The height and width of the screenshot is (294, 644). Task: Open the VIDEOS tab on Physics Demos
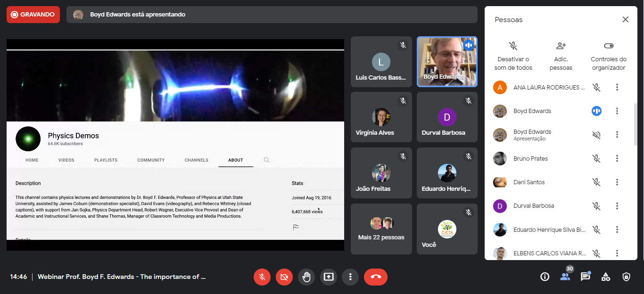tap(66, 160)
